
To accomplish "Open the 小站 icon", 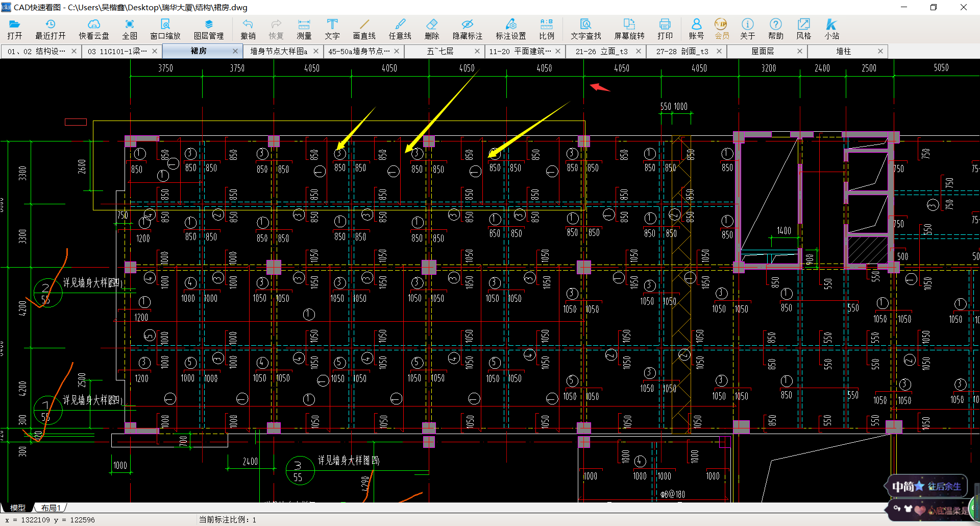I will click(x=832, y=29).
